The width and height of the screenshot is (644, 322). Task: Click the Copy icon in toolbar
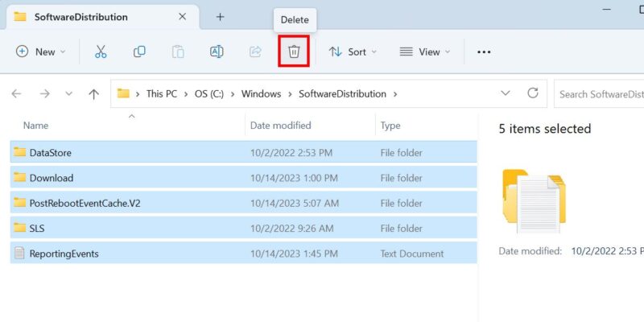click(139, 52)
